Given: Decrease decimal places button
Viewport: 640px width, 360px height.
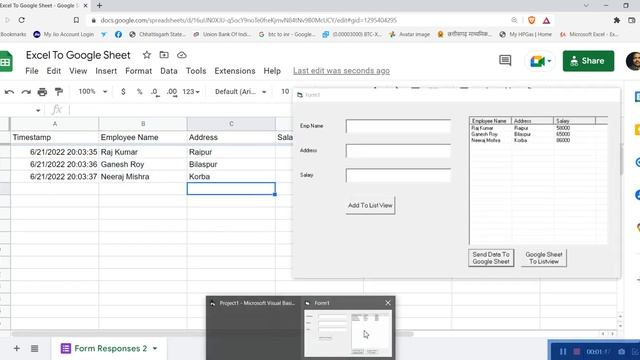Looking at the screenshot, I should click(155, 92).
